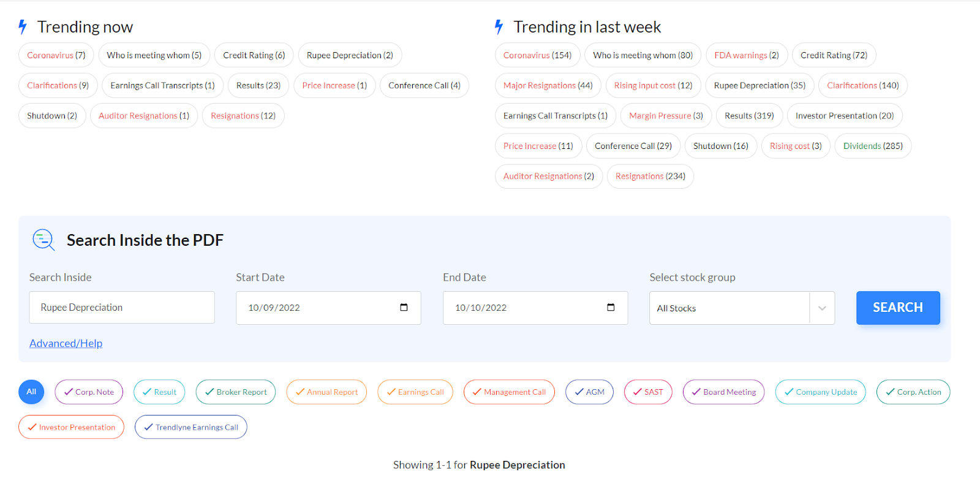Select Clarifications (140) tag

click(x=863, y=85)
